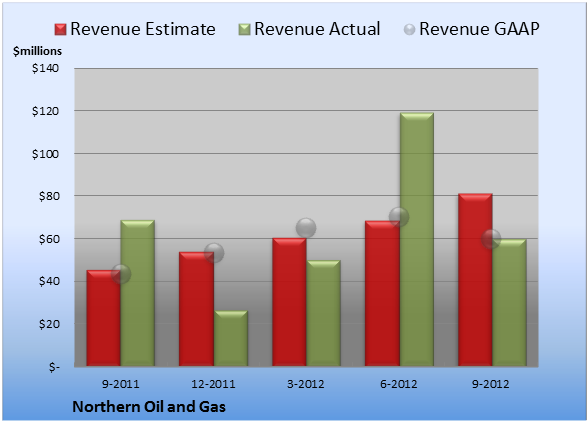The width and height of the screenshot is (588, 422).
Task: Click the red Revenue Estimate legend swatch
Action: [x=60, y=30]
